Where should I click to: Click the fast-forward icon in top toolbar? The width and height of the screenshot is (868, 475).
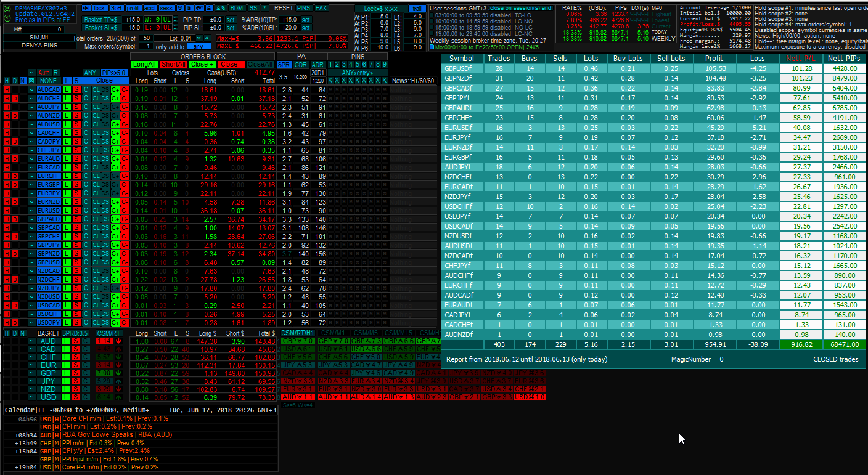[86, 8]
